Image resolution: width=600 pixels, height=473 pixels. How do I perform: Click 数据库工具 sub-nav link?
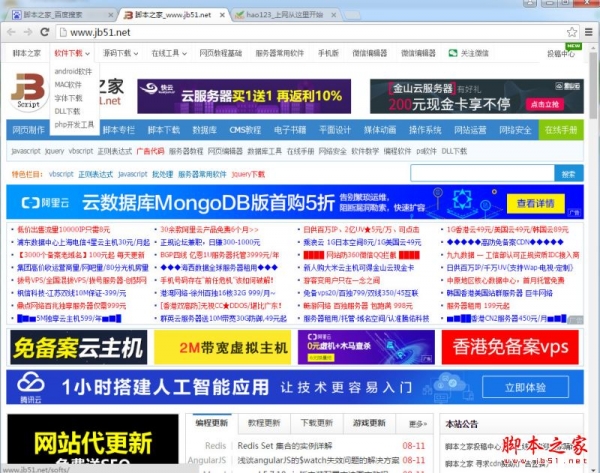(264, 151)
